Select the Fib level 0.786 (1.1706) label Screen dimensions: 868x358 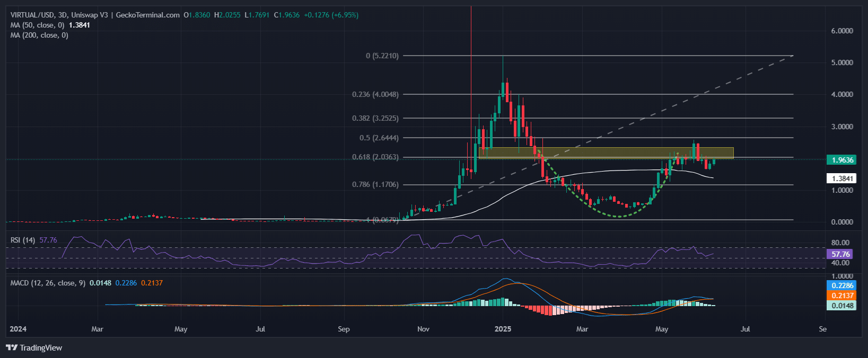click(x=375, y=184)
